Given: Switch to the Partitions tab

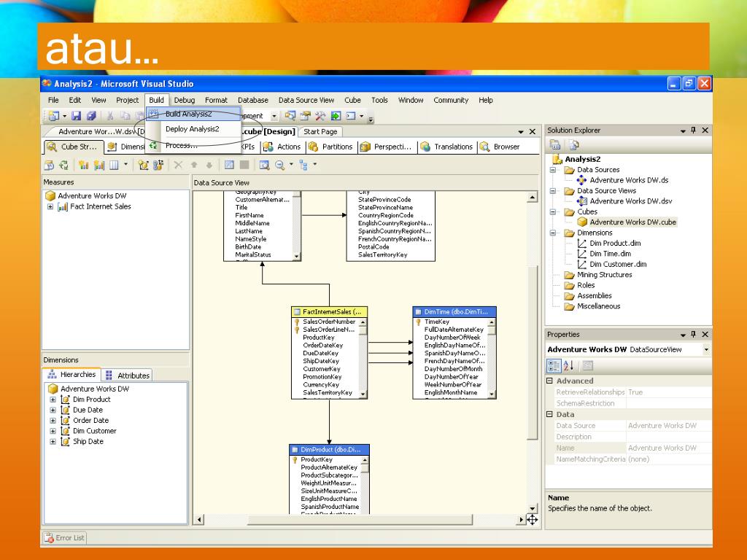Looking at the screenshot, I should click(331, 147).
